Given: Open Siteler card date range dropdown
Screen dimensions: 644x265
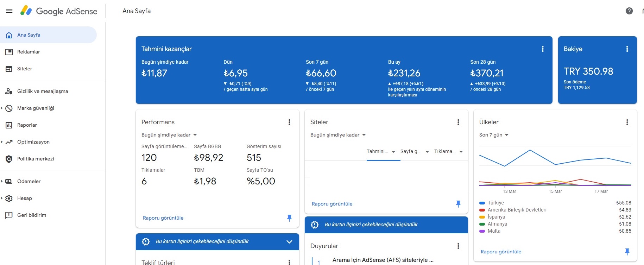Looking at the screenshot, I should point(338,135).
